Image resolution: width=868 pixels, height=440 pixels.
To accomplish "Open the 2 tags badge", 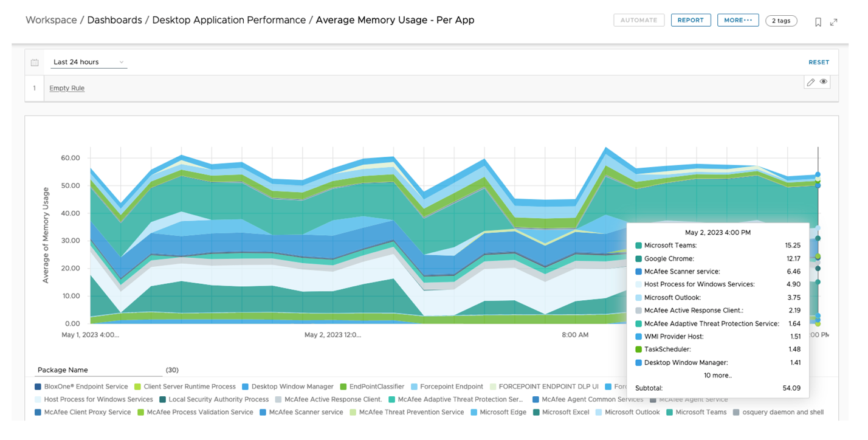I will click(x=781, y=21).
